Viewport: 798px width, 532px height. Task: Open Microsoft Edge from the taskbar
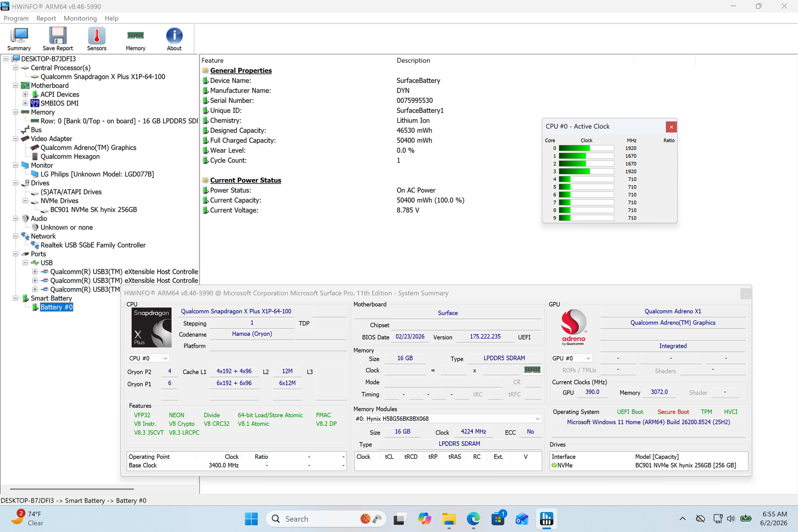coord(473,519)
